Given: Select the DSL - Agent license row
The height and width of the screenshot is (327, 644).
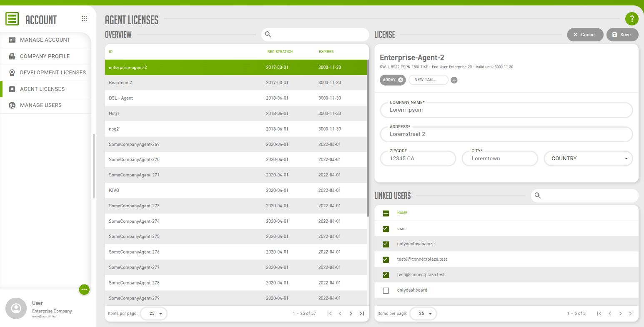Looking at the screenshot, I should pos(236,98).
